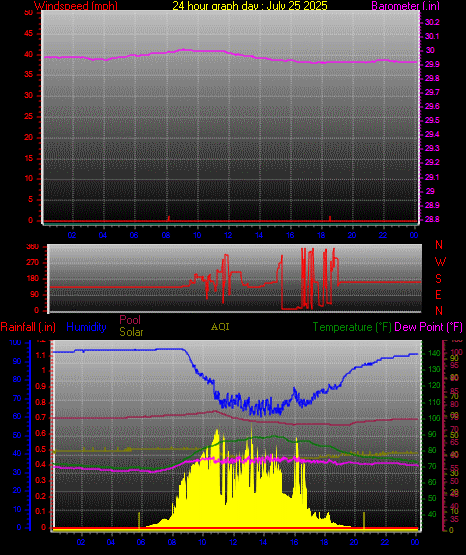The image size is (466, 555).
Task: Click the barometer axis value 28.8
Action: coord(432,219)
